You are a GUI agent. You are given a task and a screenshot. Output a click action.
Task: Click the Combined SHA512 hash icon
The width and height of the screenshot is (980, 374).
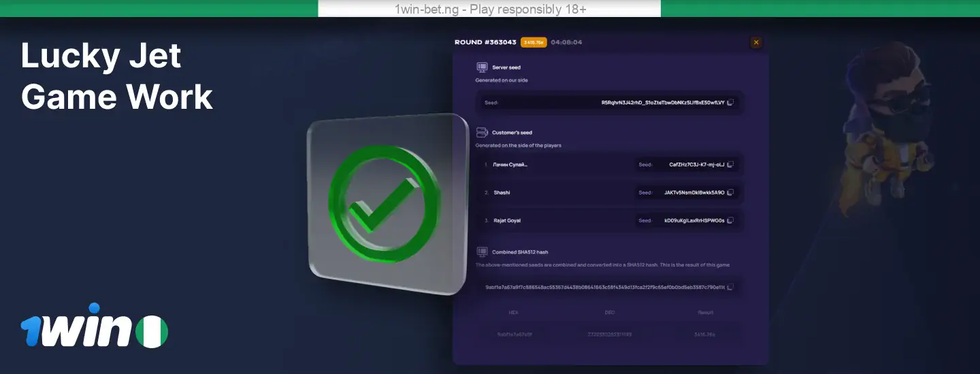click(x=482, y=252)
